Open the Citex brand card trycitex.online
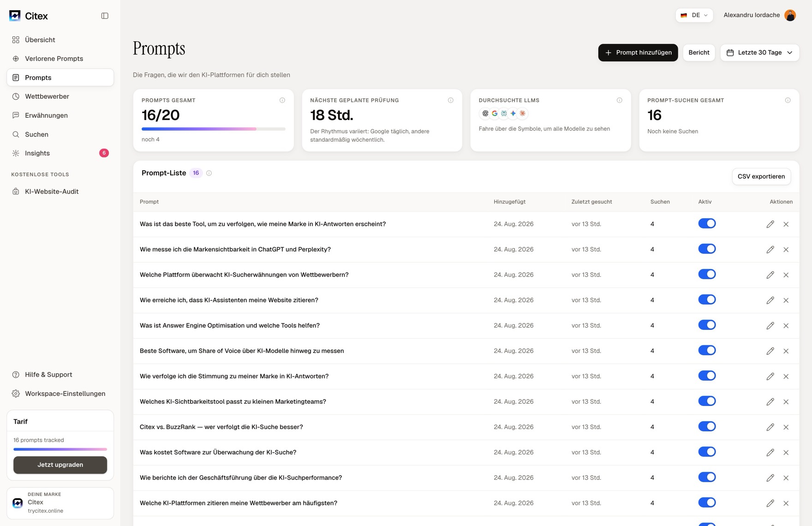 point(60,503)
